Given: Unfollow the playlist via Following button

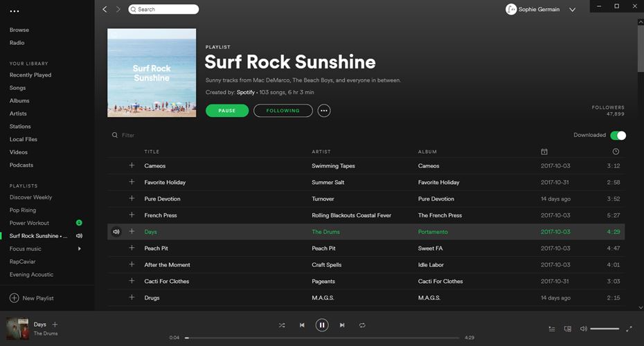Looking at the screenshot, I should click(283, 111).
